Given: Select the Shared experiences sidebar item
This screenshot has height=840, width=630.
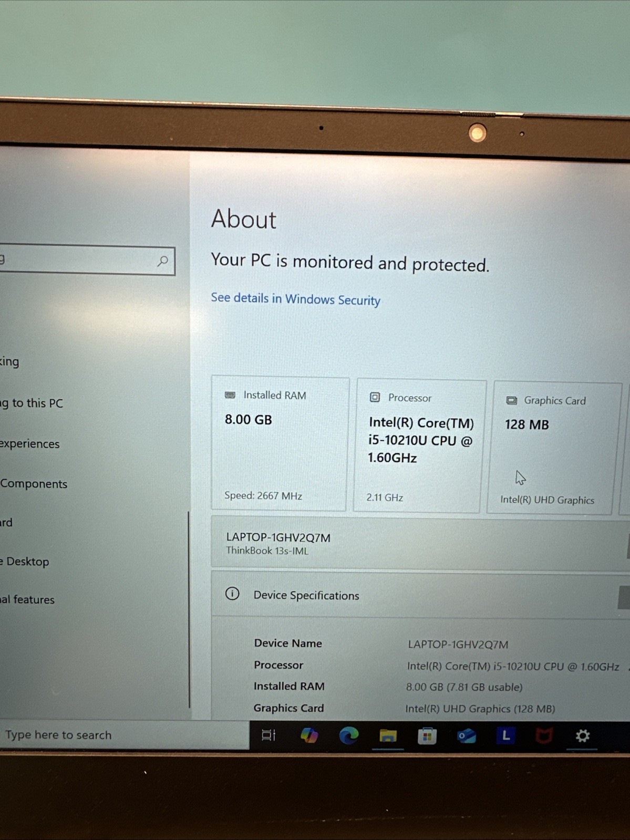Looking at the screenshot, I should point(30,443).
